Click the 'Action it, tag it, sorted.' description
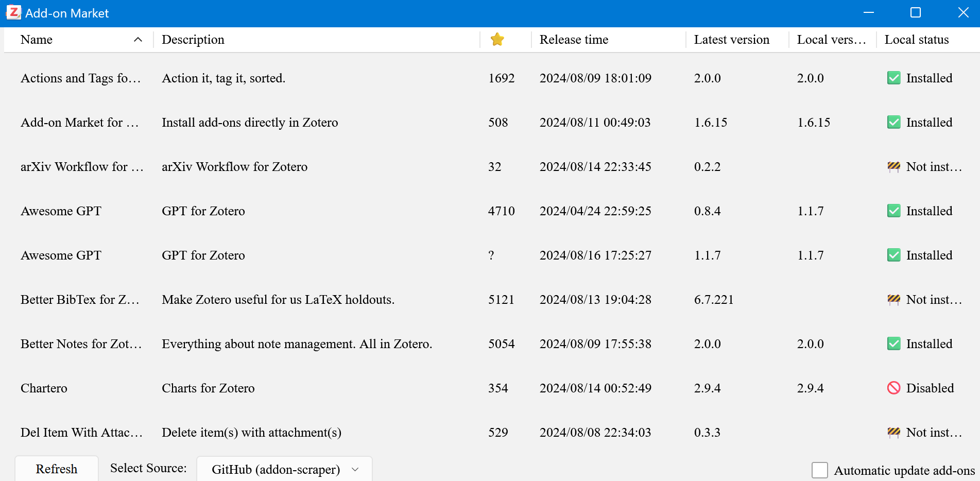This screenshot has width=980, height=481. click(x=223, y=78)
